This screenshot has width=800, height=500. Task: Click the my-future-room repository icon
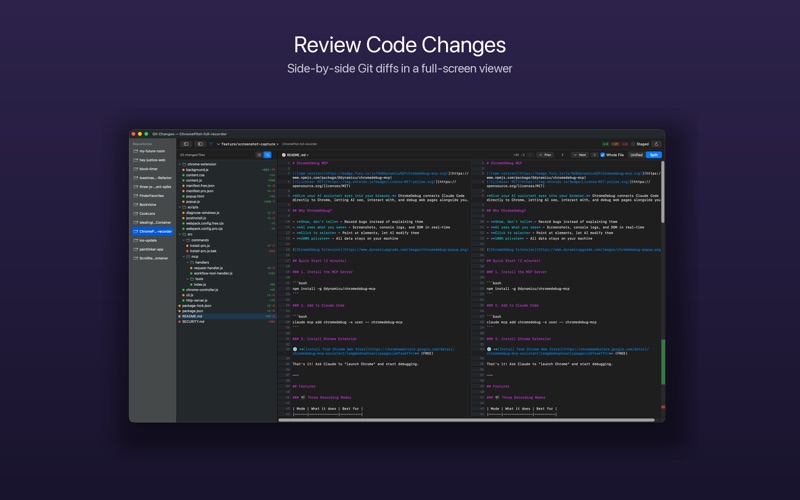pos(136,151)
